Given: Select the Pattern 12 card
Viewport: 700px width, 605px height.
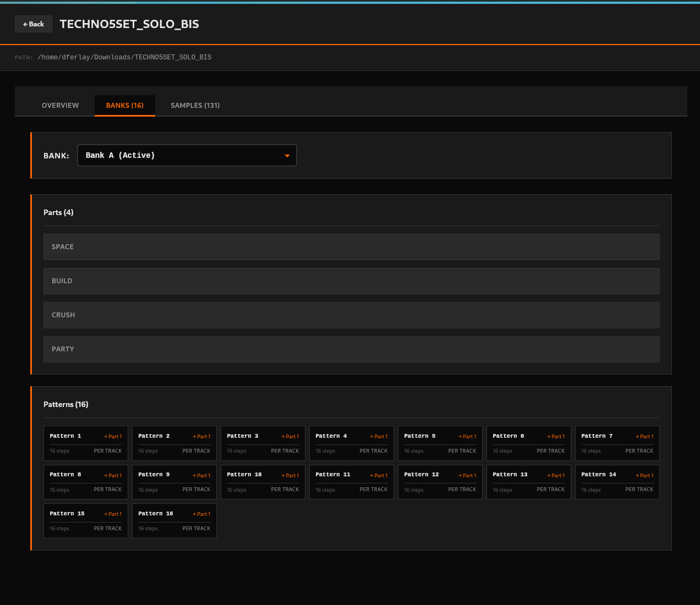Looking at the screenshot, I should coord(440,482).
